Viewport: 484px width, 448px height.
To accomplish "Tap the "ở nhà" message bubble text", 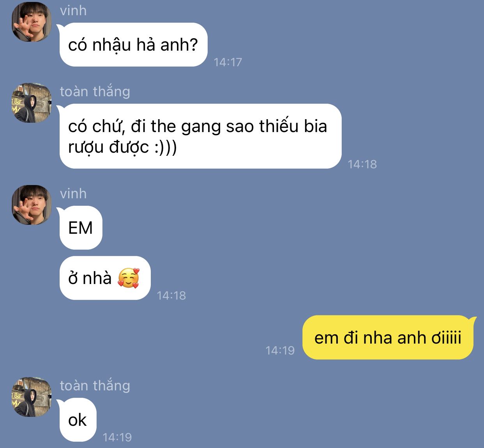I will 90,278.
